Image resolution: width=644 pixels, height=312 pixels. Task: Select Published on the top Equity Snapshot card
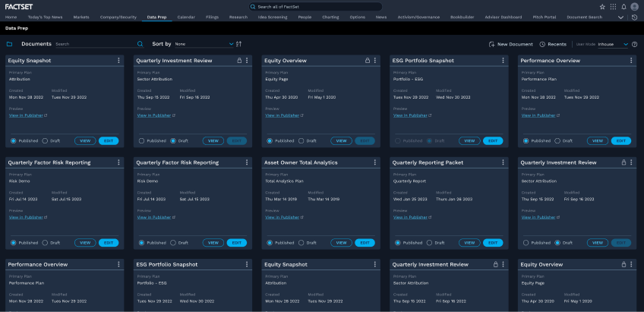pos(14,140)
